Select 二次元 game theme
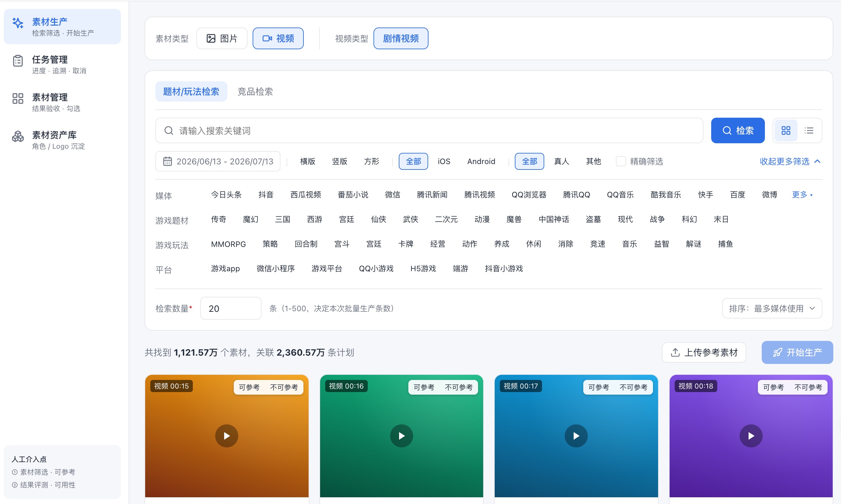841x504 pixels. tap(446, 219)
